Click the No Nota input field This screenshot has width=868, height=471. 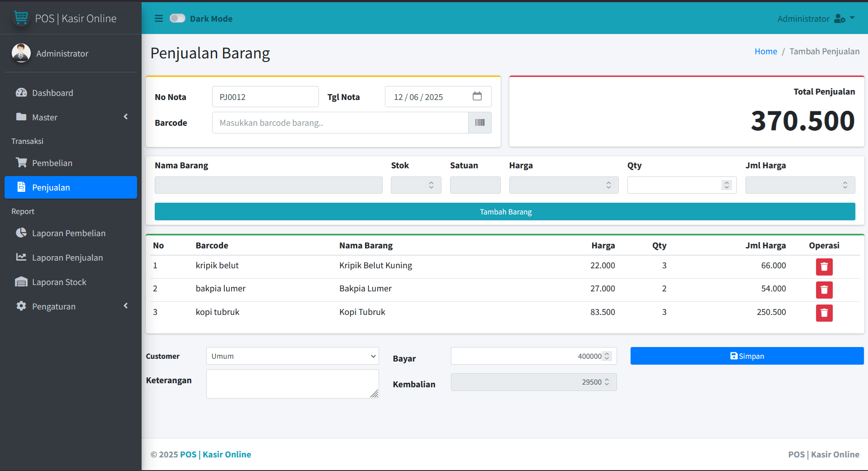click(266, 97)
